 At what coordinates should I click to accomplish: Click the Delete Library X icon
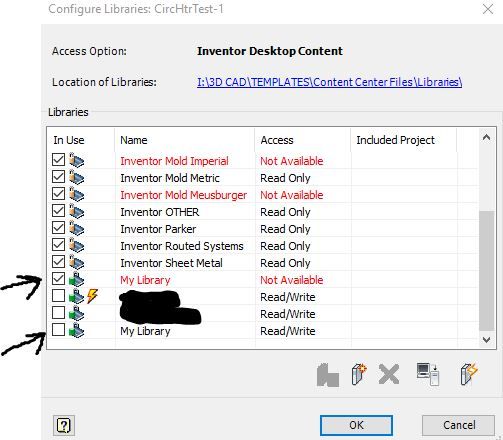pyautogui.click(x=389, y=374)
